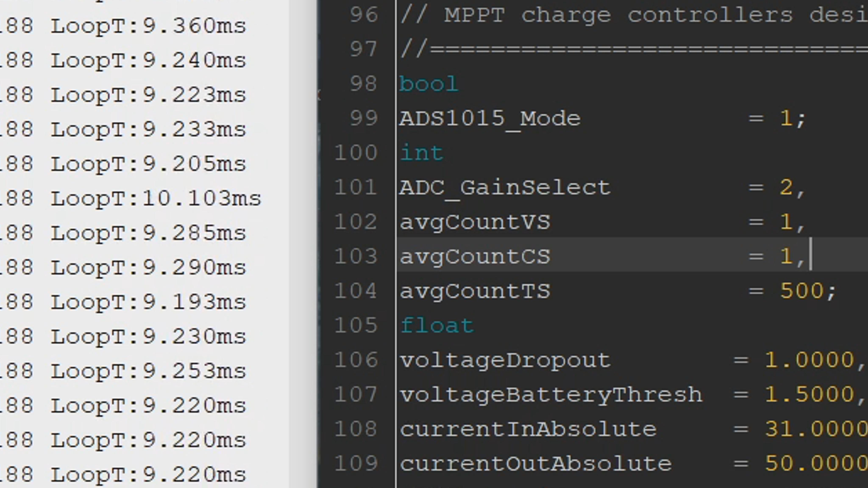Viewport: 868px width, 488px height.
Task: Click the MPPT charge controllers comment
Action: pos(633,15)
